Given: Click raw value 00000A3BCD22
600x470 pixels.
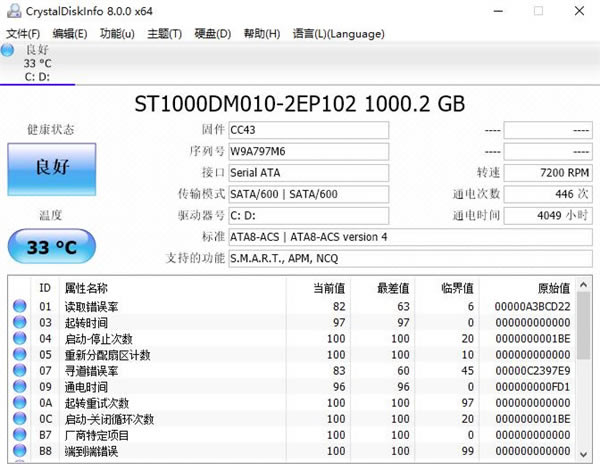Looking at the screenshot, I should [532, 307].
